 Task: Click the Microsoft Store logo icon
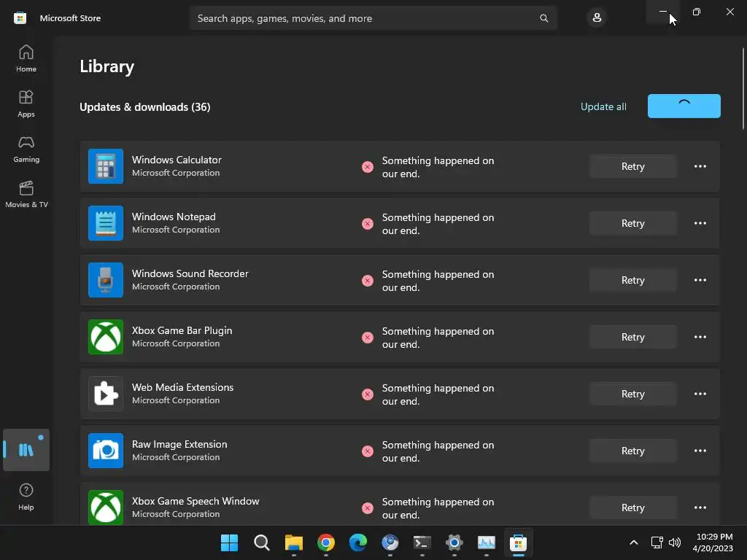click(20, 18)
